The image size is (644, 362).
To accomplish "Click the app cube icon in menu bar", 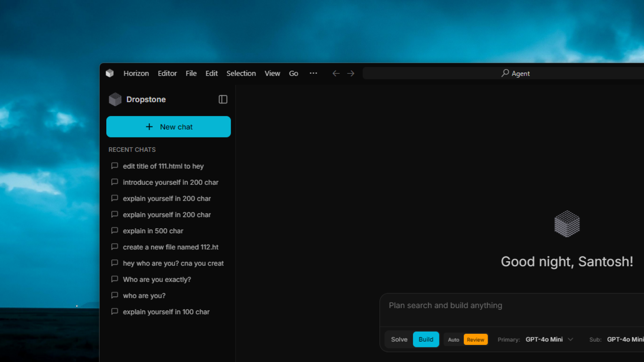I will [110, 73].
